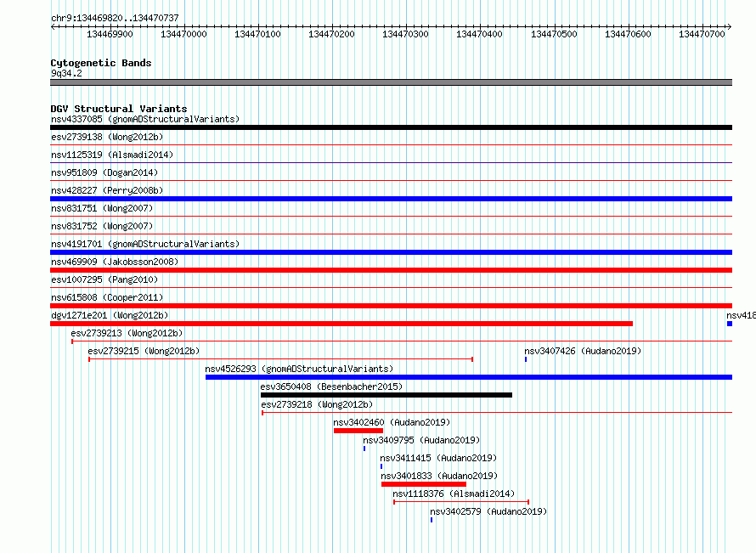The height and width of the screenshot is (553, 756).
Task: Open the nsv469909 (Jakobsson2008) variant
Action: 115,262
